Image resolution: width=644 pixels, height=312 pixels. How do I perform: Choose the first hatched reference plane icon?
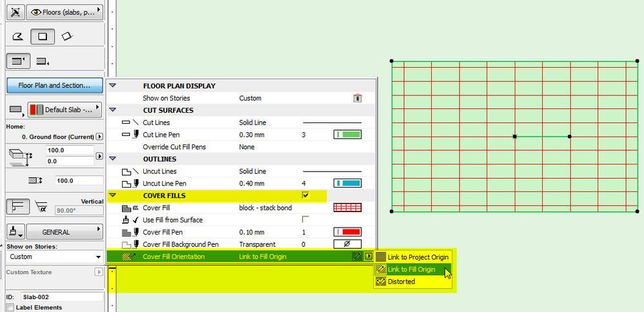click(17, 62)
